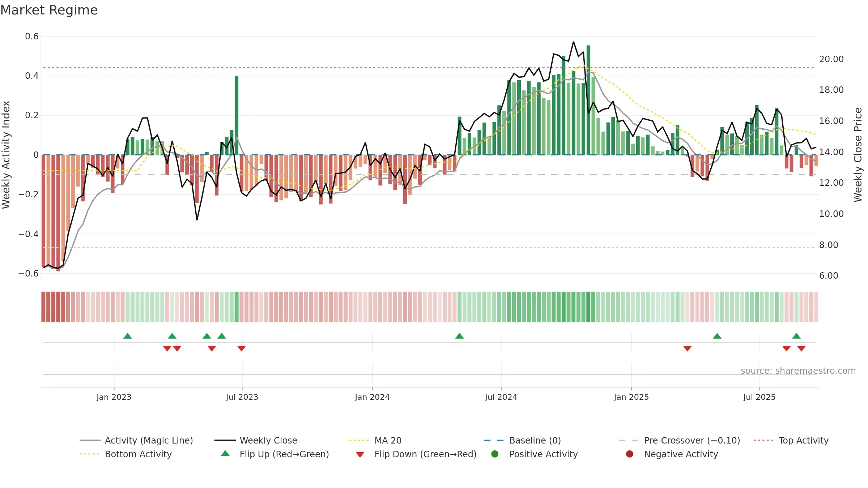Click the Weekly Activity Index axis title

(6, 155)
